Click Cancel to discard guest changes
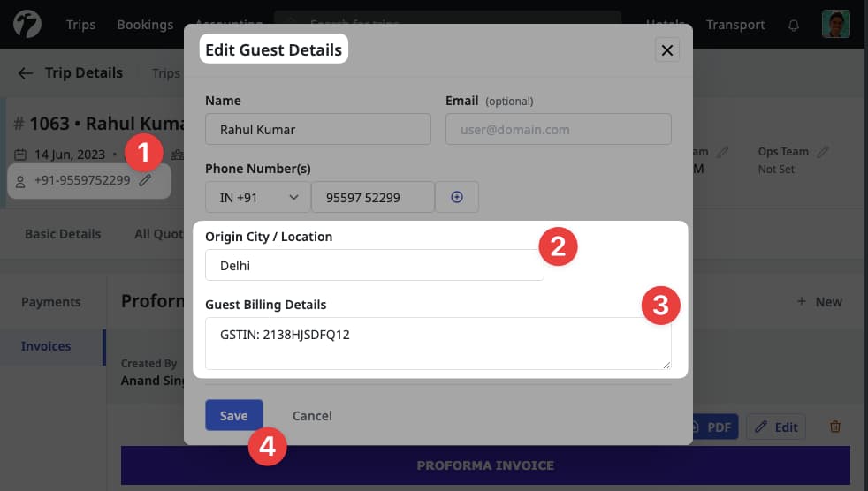Image resolution: width=868 pixels, height=491 pixels. click(312, 416)
